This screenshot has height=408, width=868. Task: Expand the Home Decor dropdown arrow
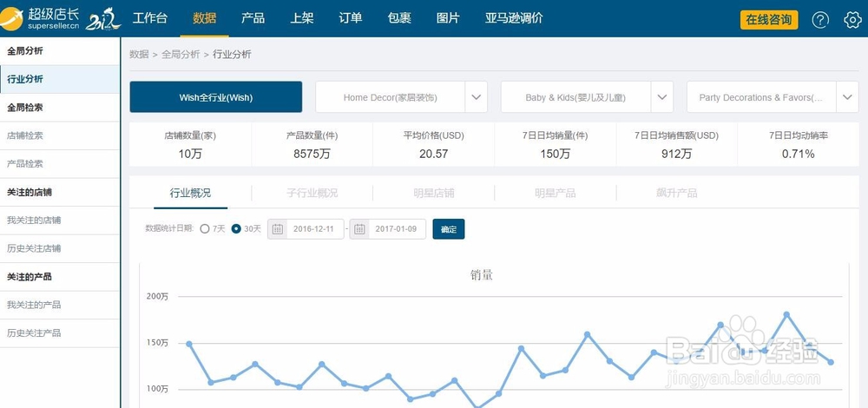coord(476,97)
